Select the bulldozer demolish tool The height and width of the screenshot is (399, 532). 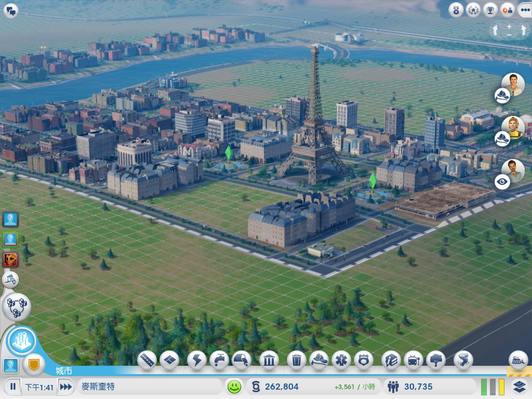pyautogui.click(x=518, y=361)
